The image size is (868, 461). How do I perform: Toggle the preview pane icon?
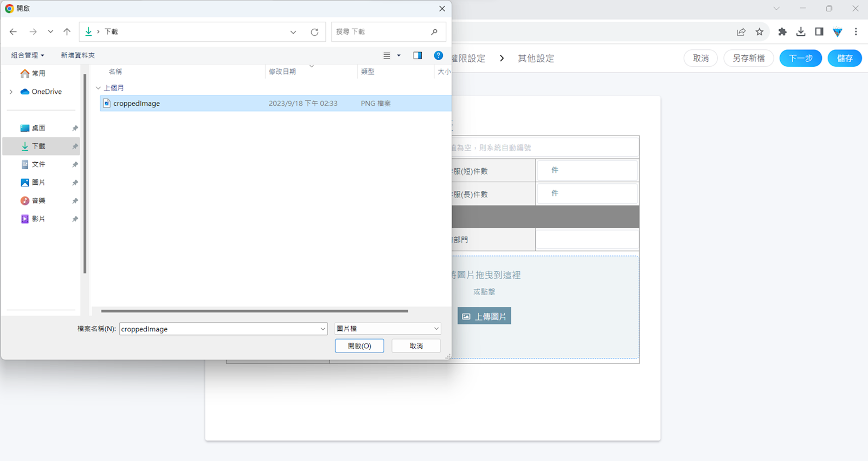click(417, 55)
